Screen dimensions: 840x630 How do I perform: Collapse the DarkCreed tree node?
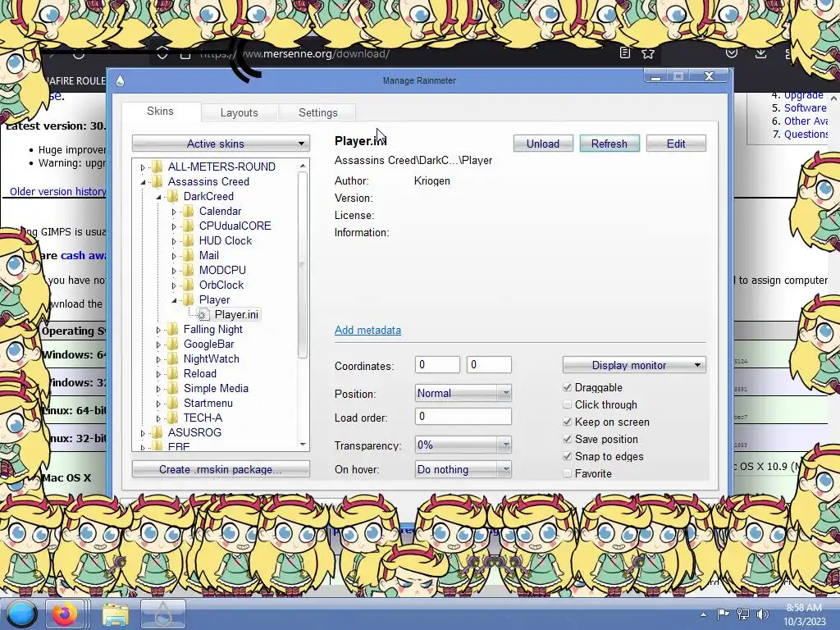click(x=158, y=197)
